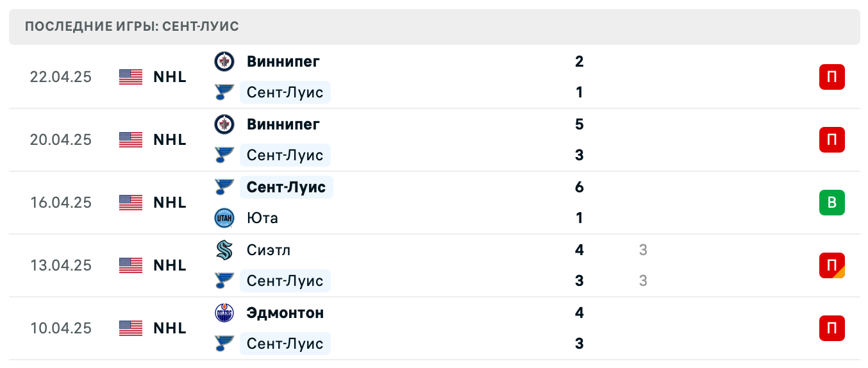868x368 pixels.
Task: Click the USA flag next to 22.04.25
Action: pyautogui.click(x=131, y=77)
